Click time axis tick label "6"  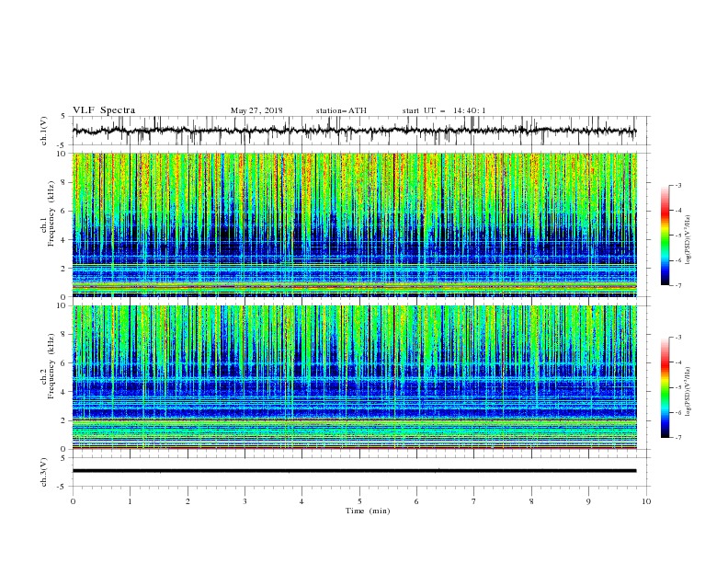(x=416, y=501)
